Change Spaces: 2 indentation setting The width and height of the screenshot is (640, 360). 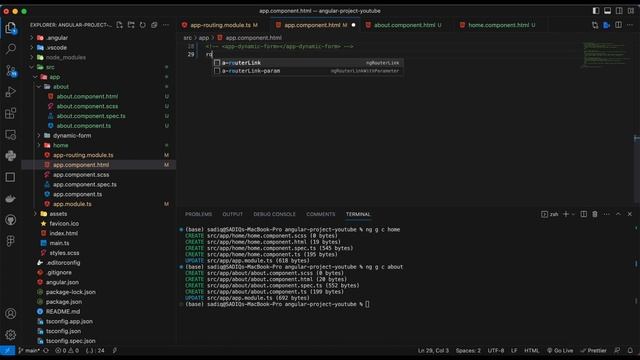pyautogui.click(x=468, y=350)
